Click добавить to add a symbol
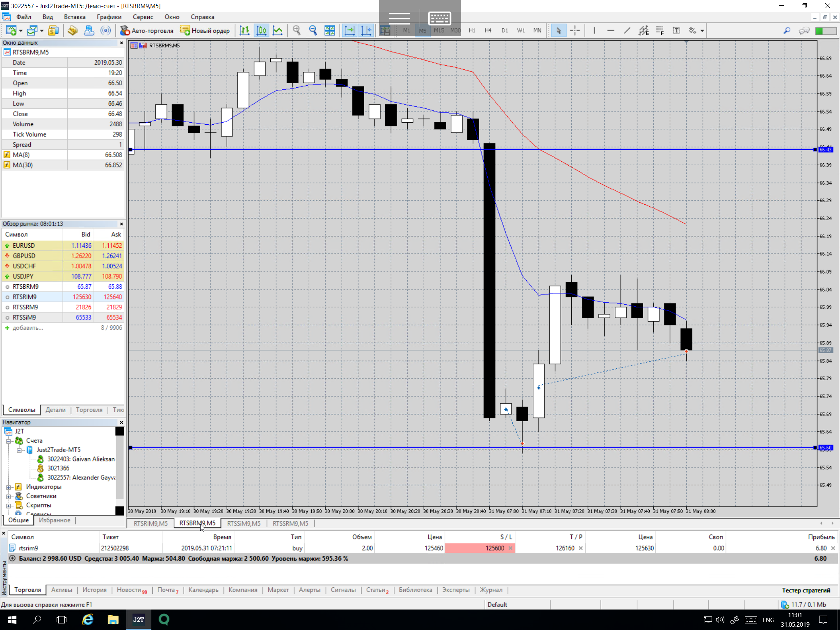The image size is (840, 630). coord(27,328)
